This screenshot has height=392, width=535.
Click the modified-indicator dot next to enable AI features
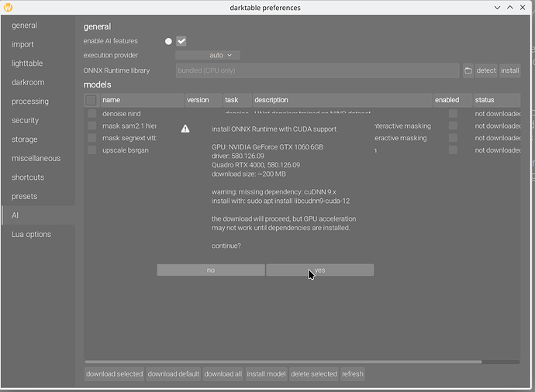(x=168, y=41)
